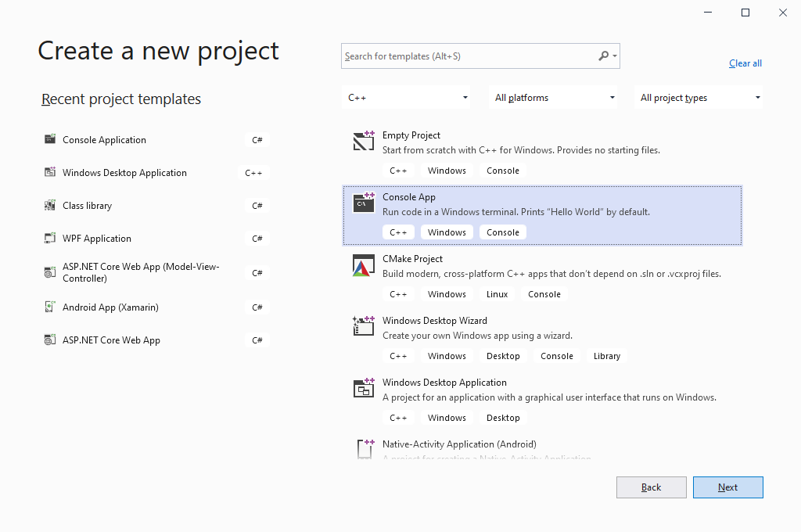Open the All project types dropdown

700,98
